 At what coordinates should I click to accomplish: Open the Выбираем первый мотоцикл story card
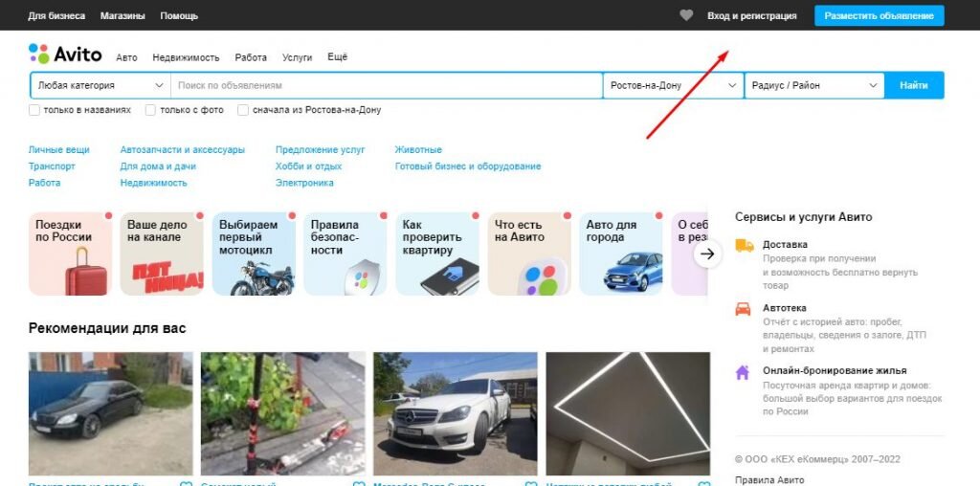pyautogui.click(x=254, y=254)
